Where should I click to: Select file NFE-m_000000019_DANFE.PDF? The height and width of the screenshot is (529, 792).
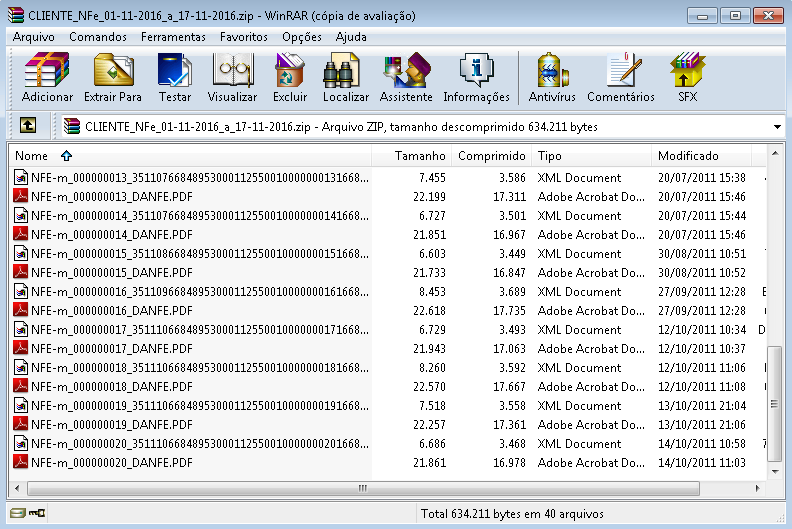112,424
